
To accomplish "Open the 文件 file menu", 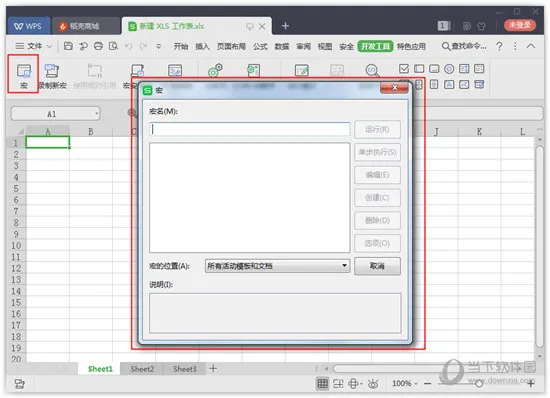I will point(29,46).
